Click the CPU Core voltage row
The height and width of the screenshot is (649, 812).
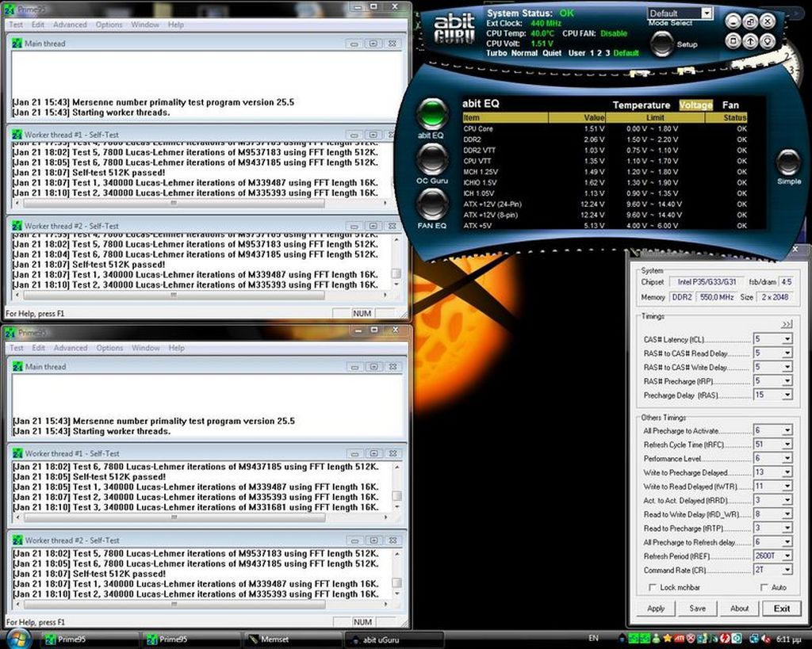pos(605,128)
